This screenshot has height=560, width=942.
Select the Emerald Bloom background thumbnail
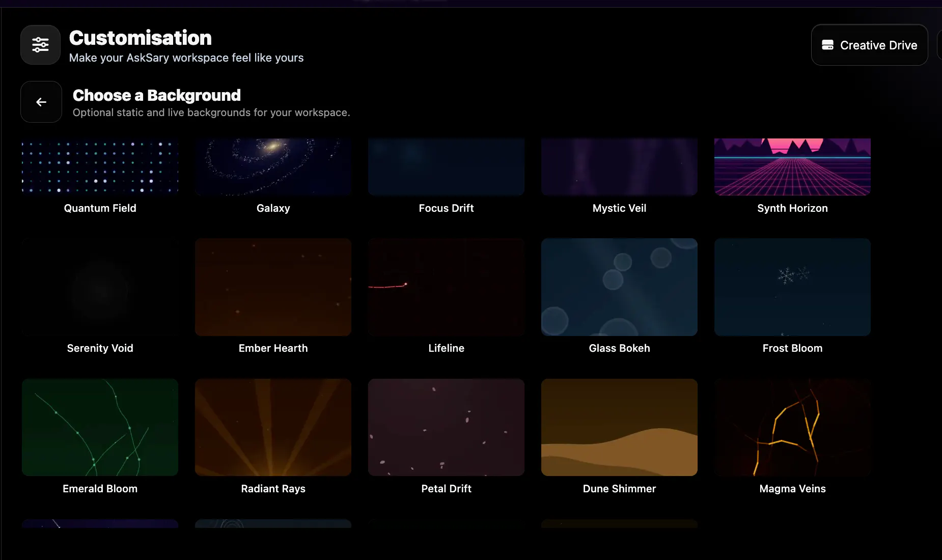[100, 427]
